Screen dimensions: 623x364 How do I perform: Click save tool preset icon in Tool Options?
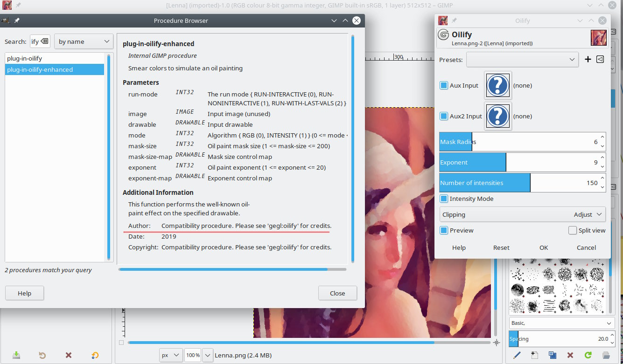[16, 355]
